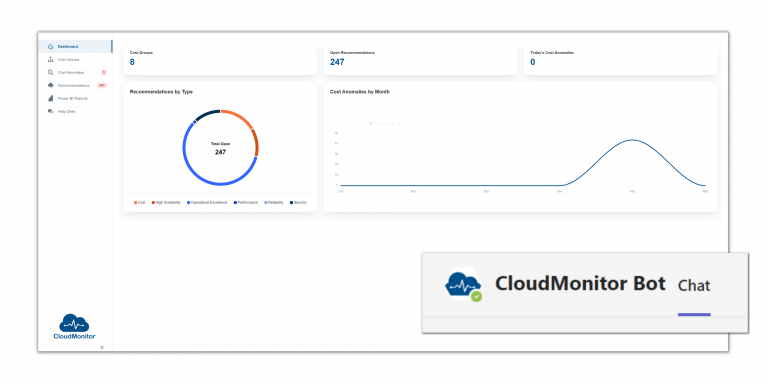Screen dimensions: 768x384
Task: Click the Cost Anomalies red count badge
Action: pyautogui.click(x=103, y=72)
